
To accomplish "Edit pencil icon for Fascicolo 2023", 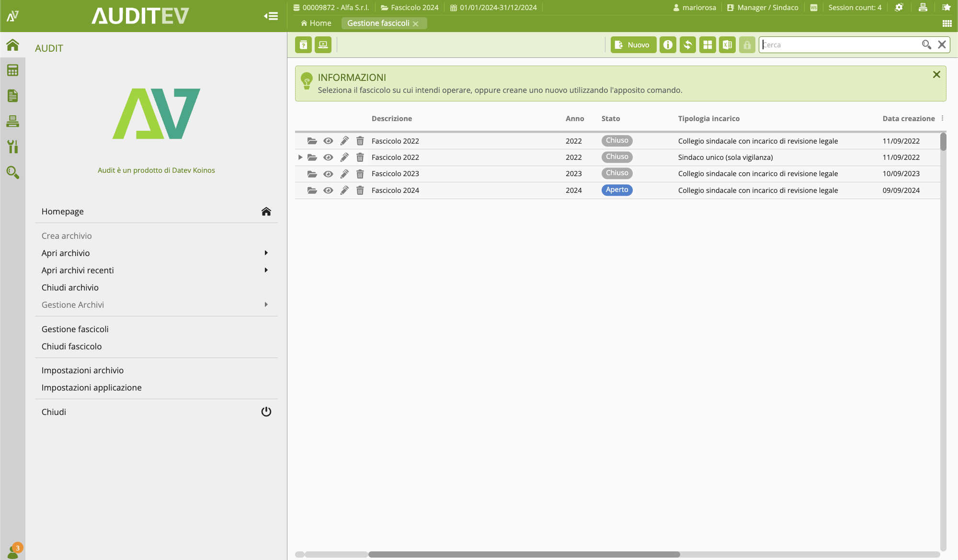I will tap(344, 174).
